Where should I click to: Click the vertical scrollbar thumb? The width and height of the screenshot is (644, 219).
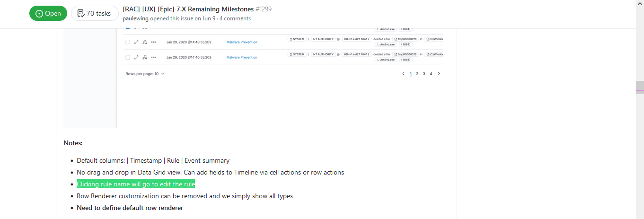[x=640, y=88]
